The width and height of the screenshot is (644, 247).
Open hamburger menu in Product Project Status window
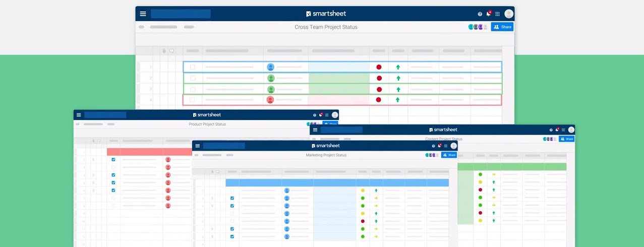pos(79,115)
